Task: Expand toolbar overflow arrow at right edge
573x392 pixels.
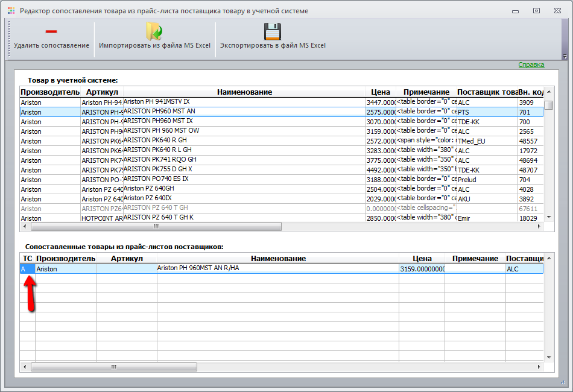Action: (565, 56)
